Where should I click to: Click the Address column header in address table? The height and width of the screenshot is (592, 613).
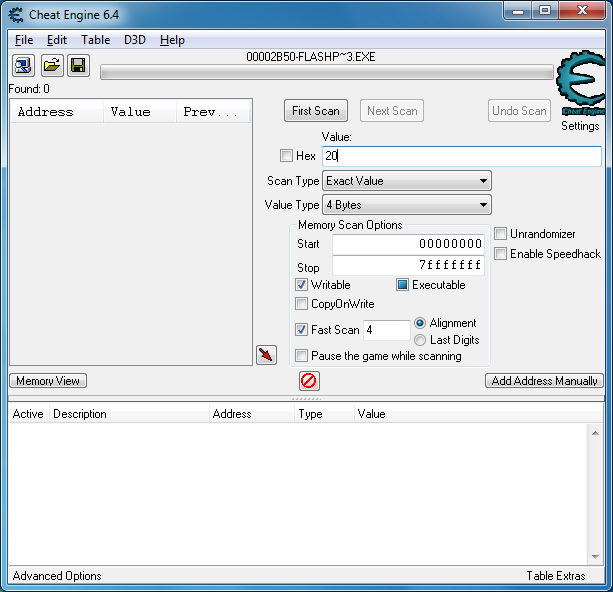(252, 414)
